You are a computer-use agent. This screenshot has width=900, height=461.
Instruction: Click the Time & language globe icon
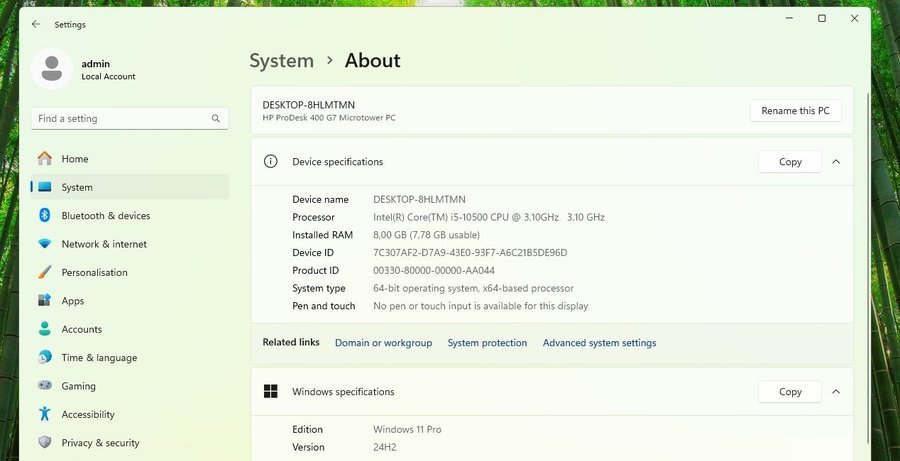[44, 357]
